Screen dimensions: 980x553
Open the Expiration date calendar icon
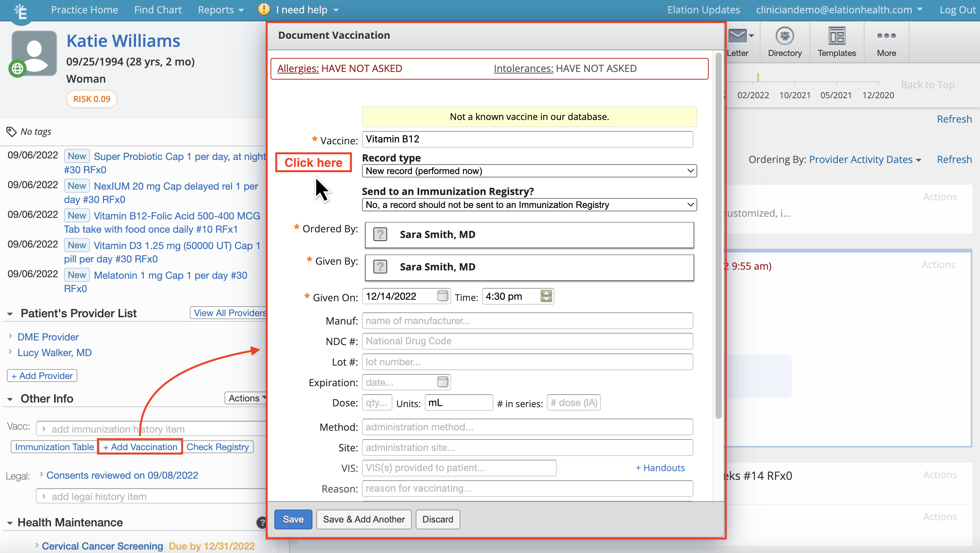pyautogui.click(x=442, y=382)
